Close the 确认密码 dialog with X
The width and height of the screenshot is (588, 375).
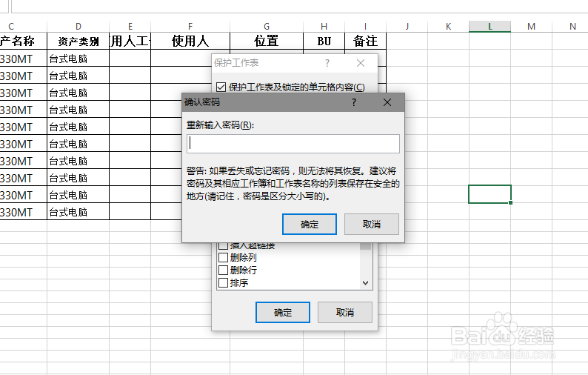tap(387, 102)
